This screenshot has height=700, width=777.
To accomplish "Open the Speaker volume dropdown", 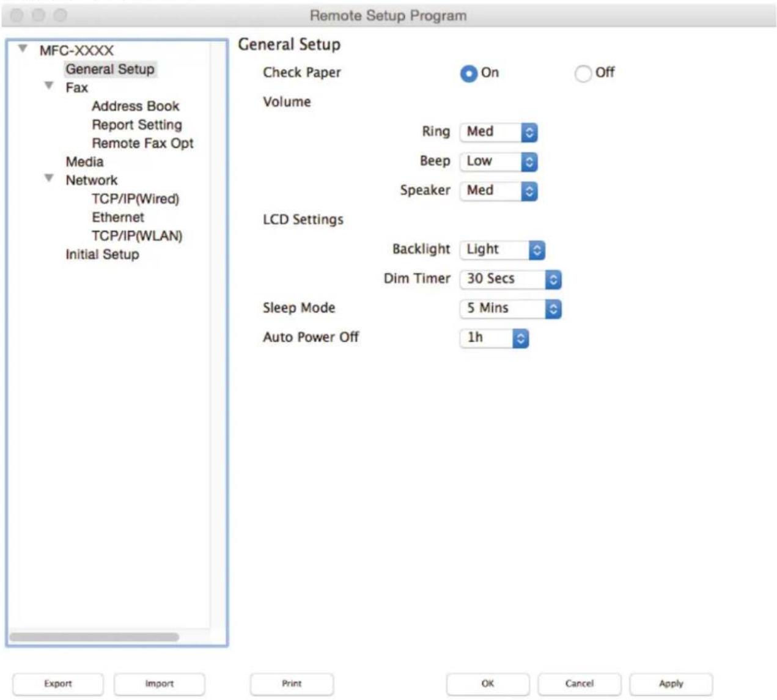I will tap(498, 191).
